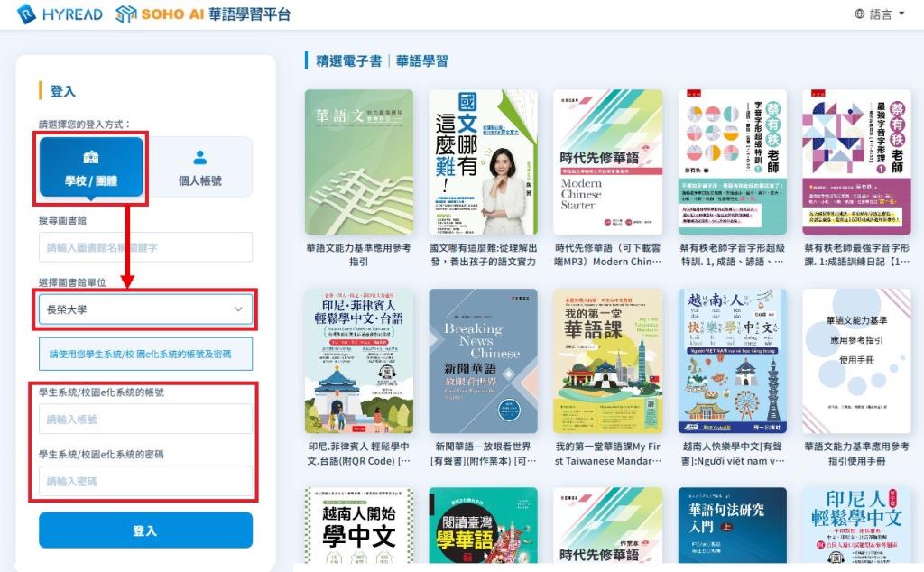Click title link 華語文能力基準應用參考指引

[x=359, y=254]
